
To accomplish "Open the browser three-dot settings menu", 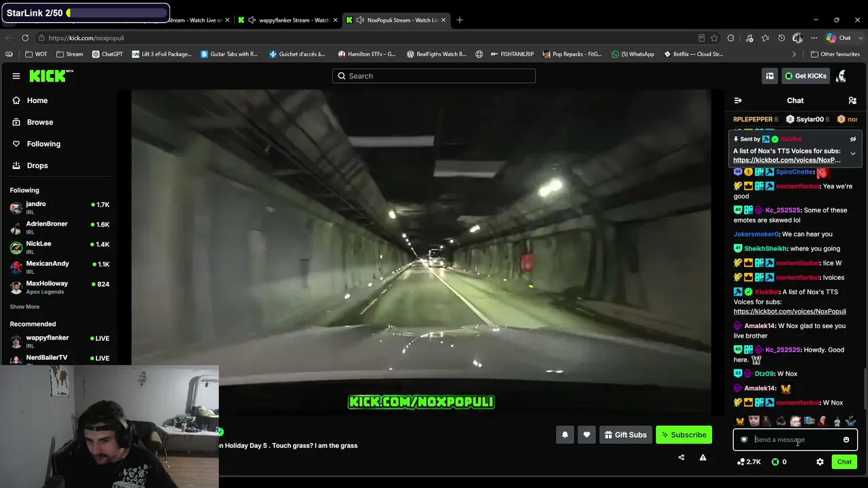I will (x=813, y=38).
